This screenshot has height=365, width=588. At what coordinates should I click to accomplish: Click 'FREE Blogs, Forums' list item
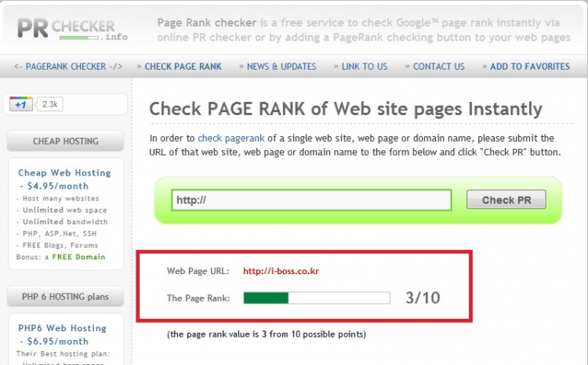60,245
